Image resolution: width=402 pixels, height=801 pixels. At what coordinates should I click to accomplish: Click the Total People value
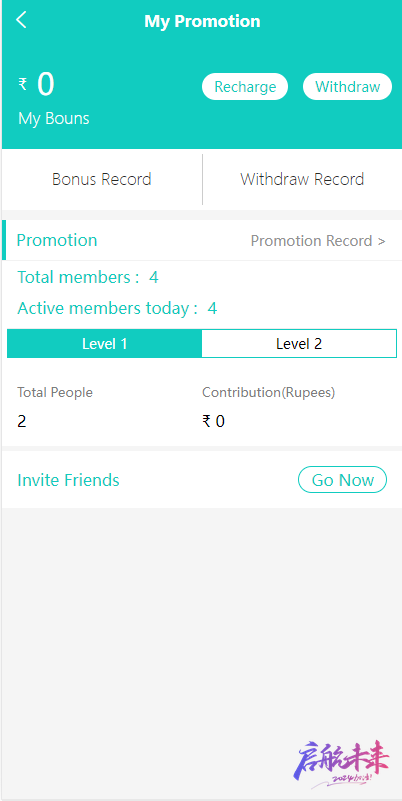[21, 421]
